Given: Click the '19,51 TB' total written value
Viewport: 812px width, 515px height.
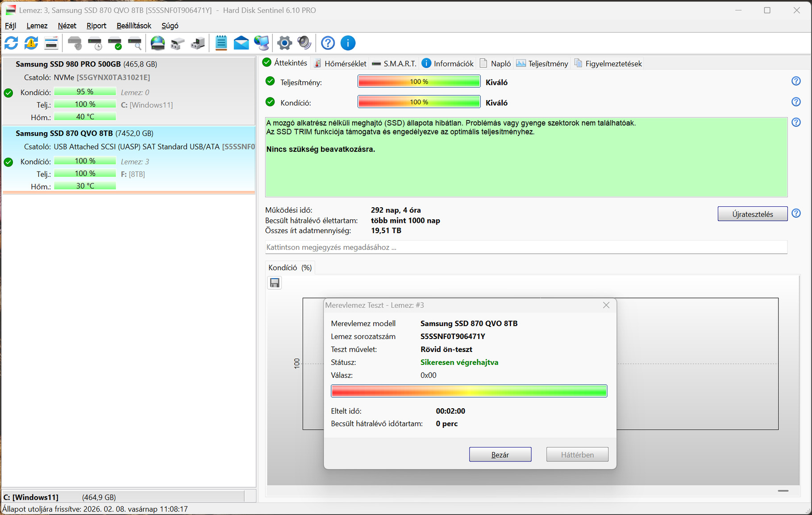Looking at the screenshot, I should 386,230.
